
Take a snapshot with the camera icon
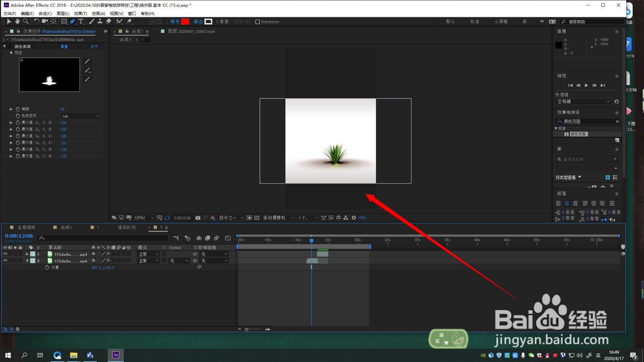pyautogui.click(x=198, y=218)
